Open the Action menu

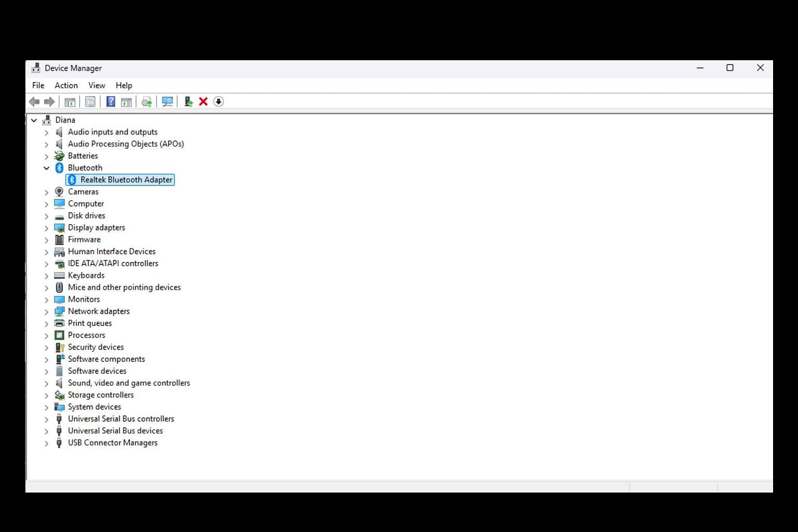(65, 85)
